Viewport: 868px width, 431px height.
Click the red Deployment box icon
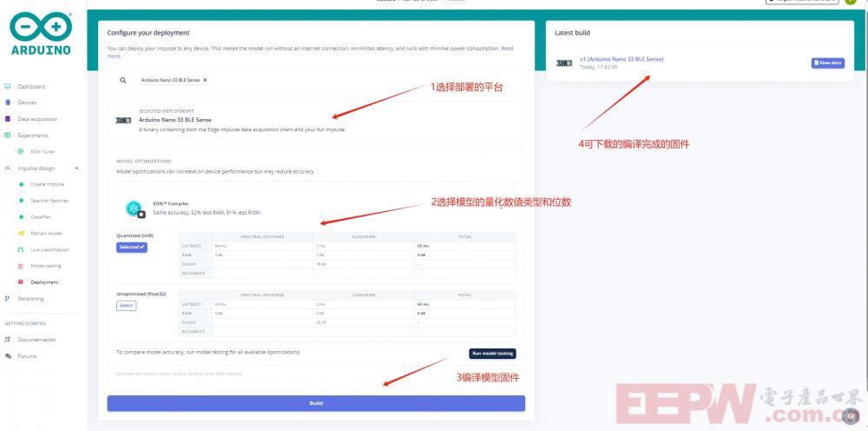[21, 282]
